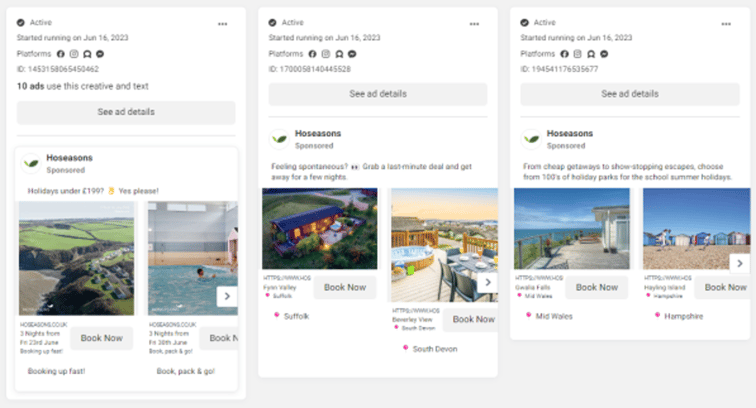Click Hoseasons logo in the third ad

pos(531,139)
